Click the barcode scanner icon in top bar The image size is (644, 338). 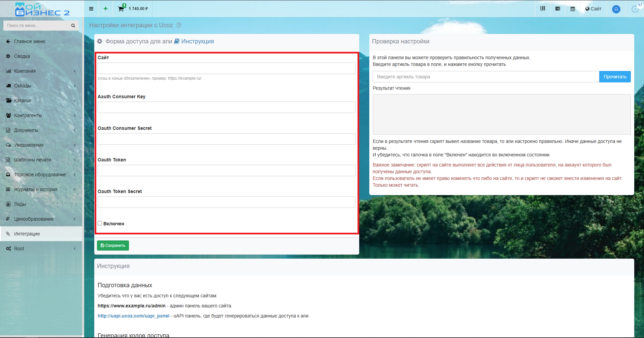coord(542,9)
